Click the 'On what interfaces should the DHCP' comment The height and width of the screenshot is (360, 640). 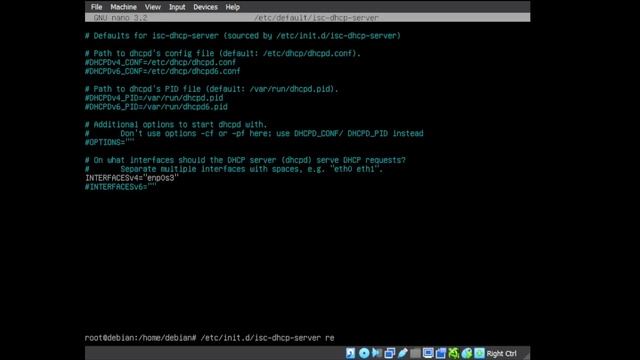coord(245,160)
